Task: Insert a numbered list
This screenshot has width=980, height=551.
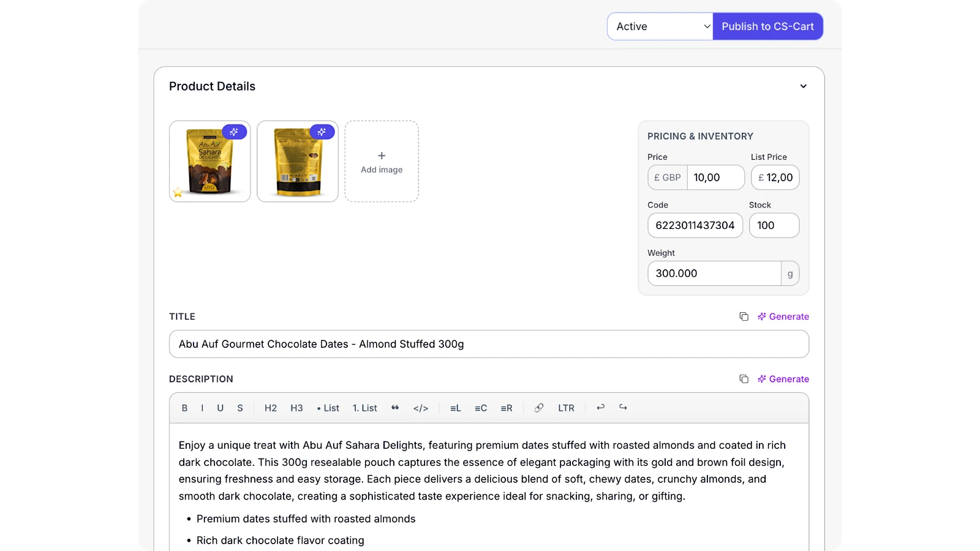Action: tap(365, 408)
